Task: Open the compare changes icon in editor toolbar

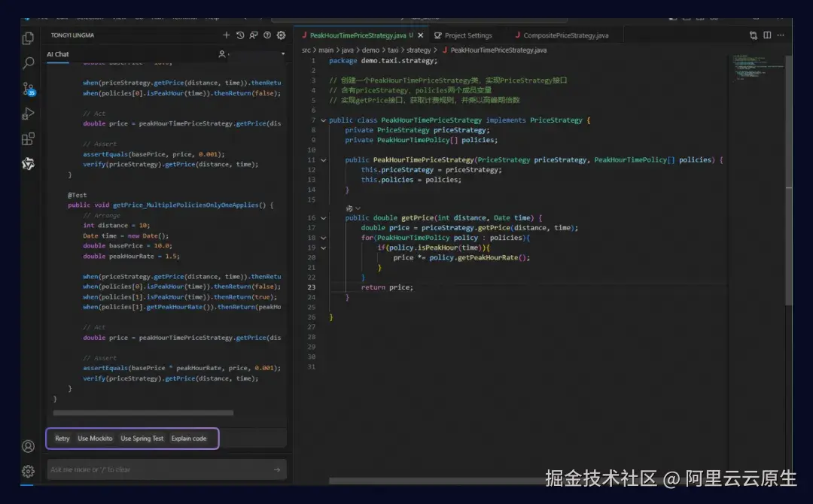Action: coord(754,35)
